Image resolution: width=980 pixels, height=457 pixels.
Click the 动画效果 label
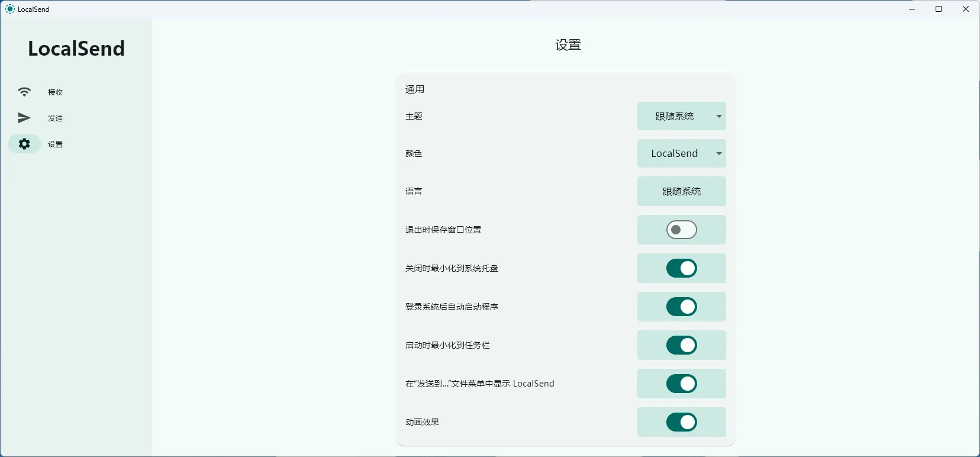pyautogui.click(x=422, y=422)
